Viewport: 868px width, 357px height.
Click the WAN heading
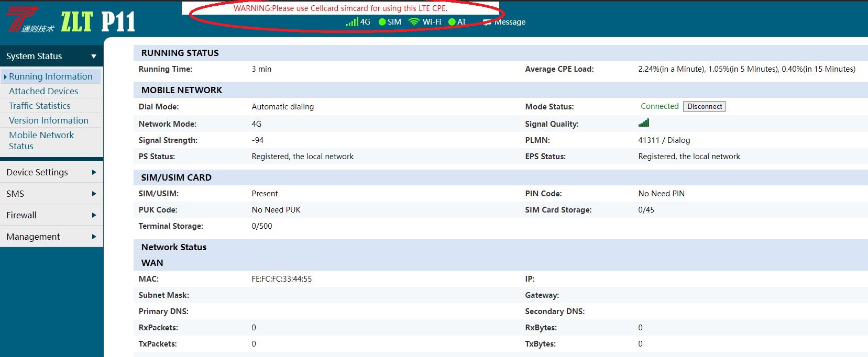[152, 263]
